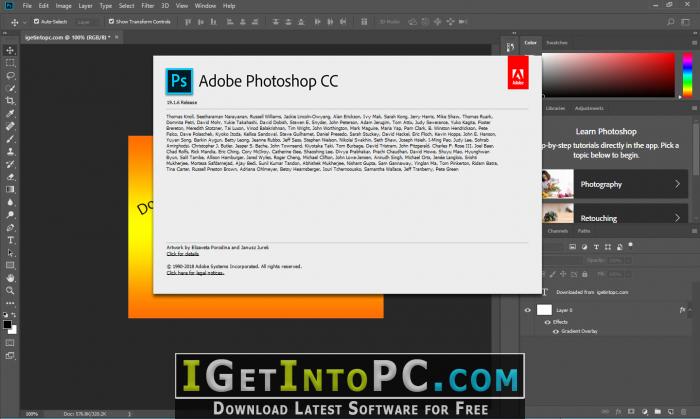The width and height of the screenshot is (700, 419).
Task: Toggle the layer filter on/off switch
Action: click(631, 245)
